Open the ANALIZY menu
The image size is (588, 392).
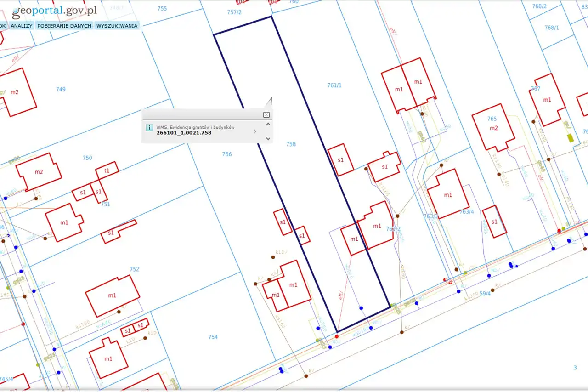click(22, 26)
